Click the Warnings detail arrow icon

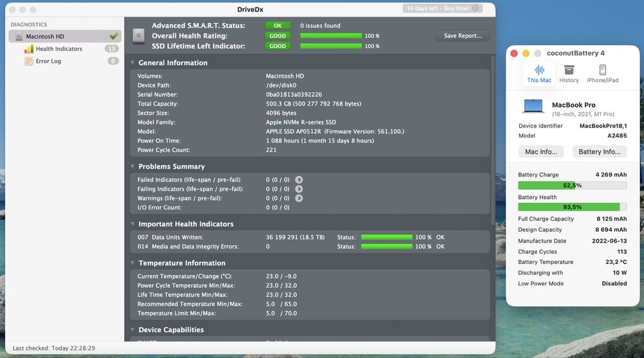point(299,198)
